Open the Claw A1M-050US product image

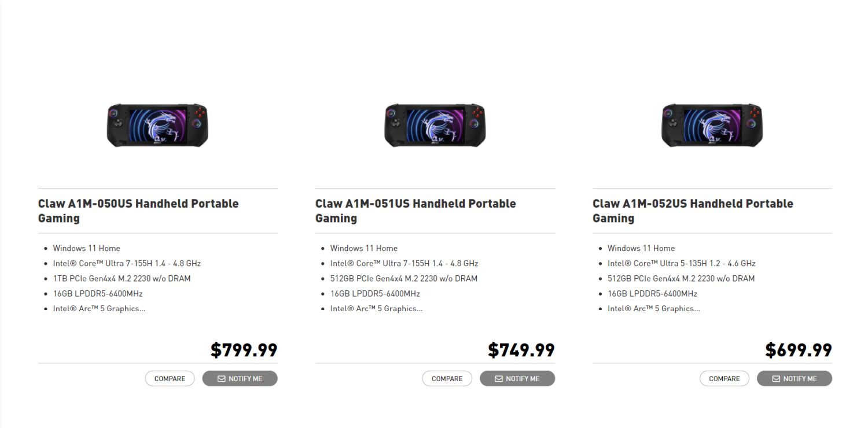(157, 125)
